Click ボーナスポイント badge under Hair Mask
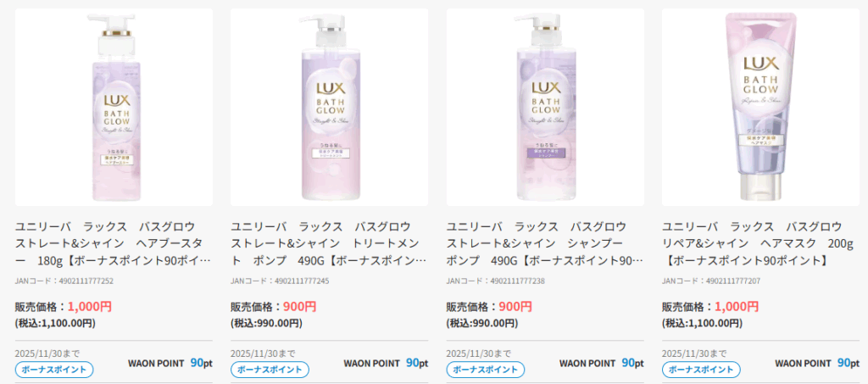Screen dimensions: 868x384 click(x=701, y=370)
